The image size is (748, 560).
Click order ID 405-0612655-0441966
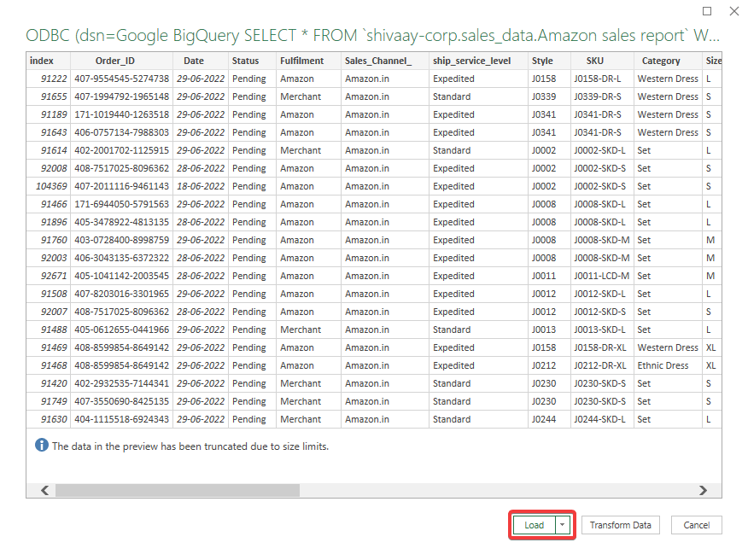point(121,330)
